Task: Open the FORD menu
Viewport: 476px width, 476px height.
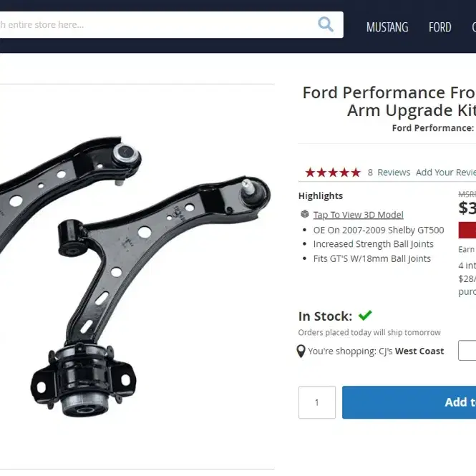Action: pos(440,27)
